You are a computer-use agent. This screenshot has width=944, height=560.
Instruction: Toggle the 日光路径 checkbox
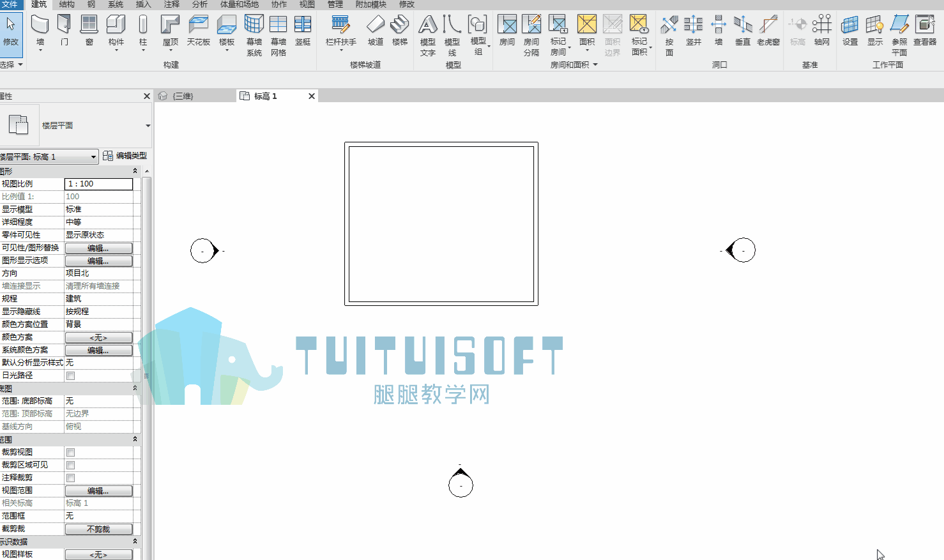tap(71, 375)
